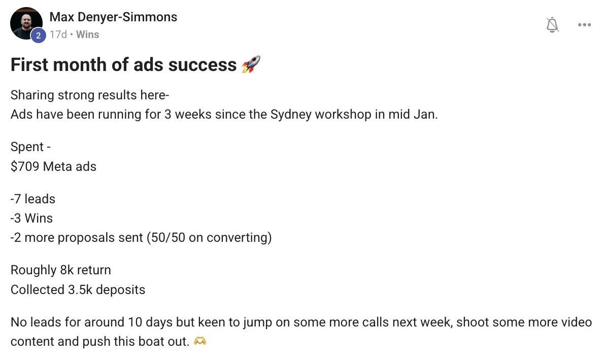
Task: Open Max Denyer-Simmons author name link
Action: coord(113,17)
